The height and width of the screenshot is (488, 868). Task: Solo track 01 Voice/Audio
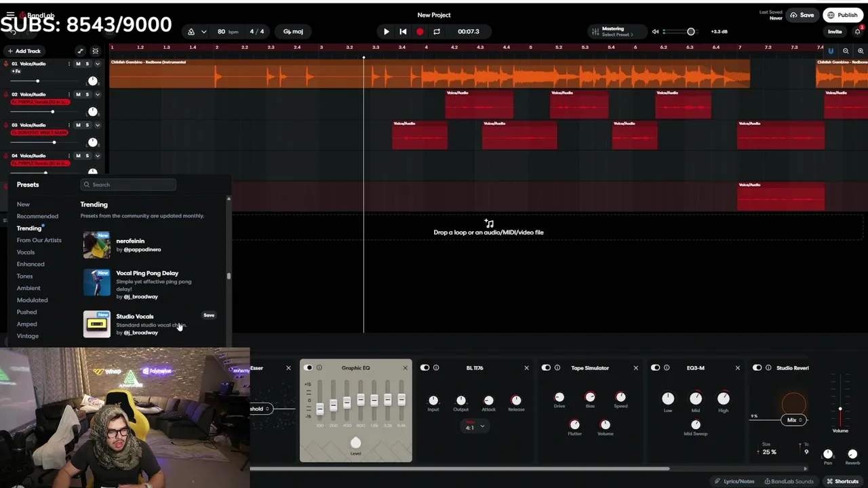87,64
